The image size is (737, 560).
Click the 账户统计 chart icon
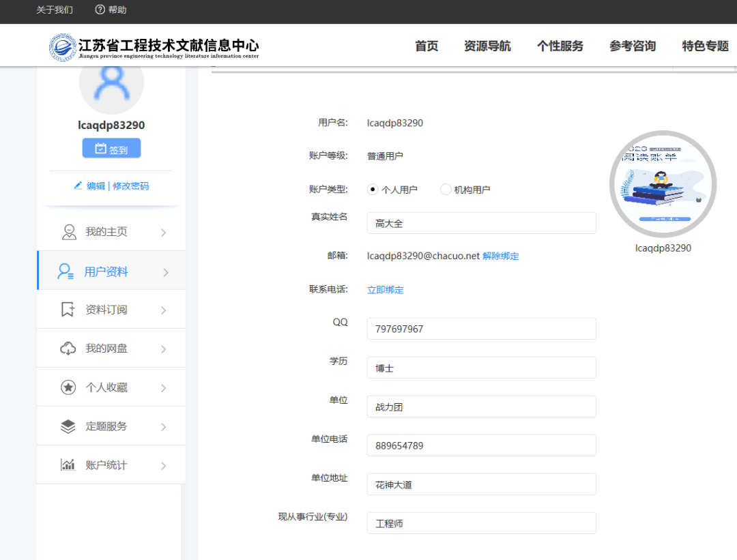[x=67, y=465]
